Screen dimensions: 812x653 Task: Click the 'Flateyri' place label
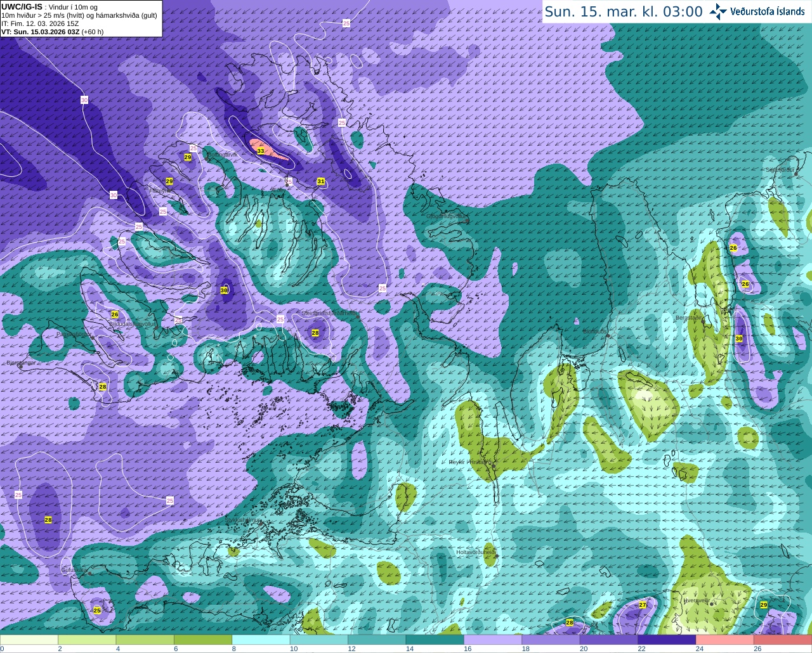tap(159, 190)
